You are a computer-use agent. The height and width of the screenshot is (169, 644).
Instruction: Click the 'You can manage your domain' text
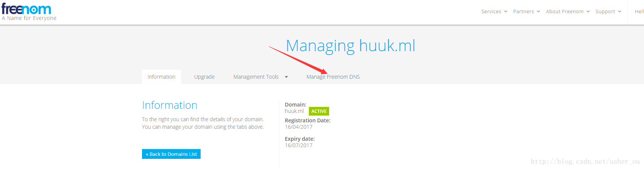point(203,127)
